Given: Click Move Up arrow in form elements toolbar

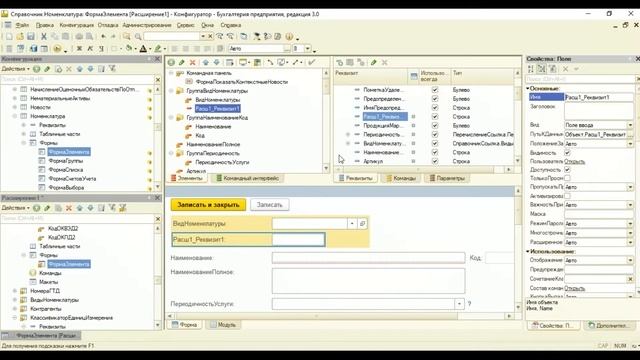Looking at the screenshot, I should coord(206,62).
